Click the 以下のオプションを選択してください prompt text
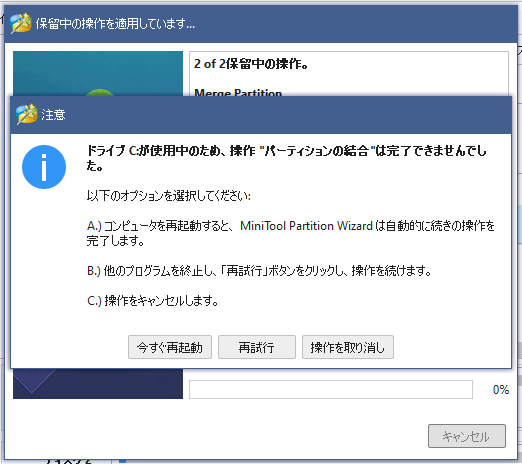522x464 pixels. click(169, 196)
